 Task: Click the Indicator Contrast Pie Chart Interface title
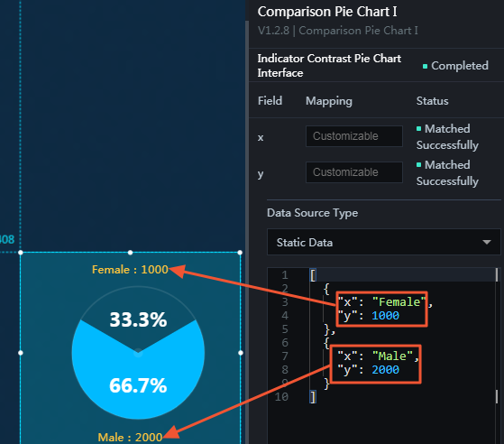(329, 66)
